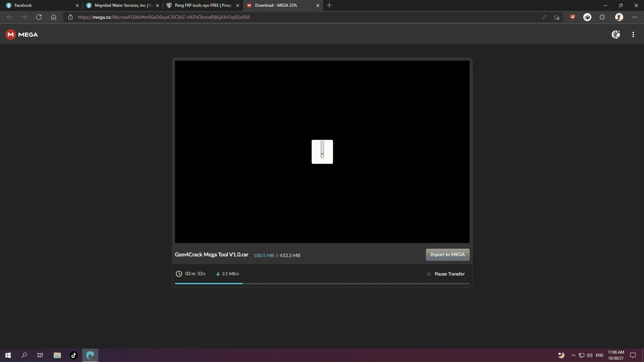Click the MEGA logo in the header
The width and height of the screenshot is (644, 362).
21,35
